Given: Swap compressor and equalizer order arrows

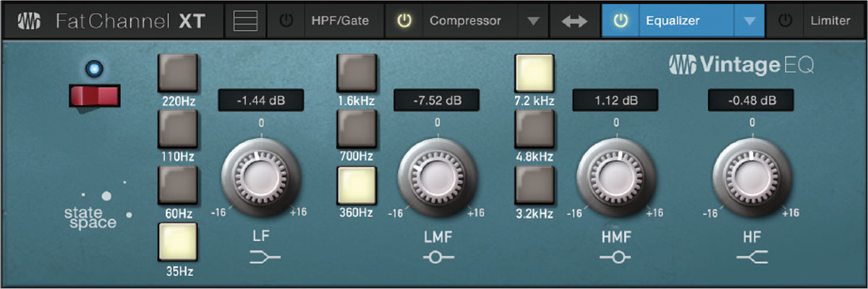Looking at the screenshot, I should (x=575, y=22).
